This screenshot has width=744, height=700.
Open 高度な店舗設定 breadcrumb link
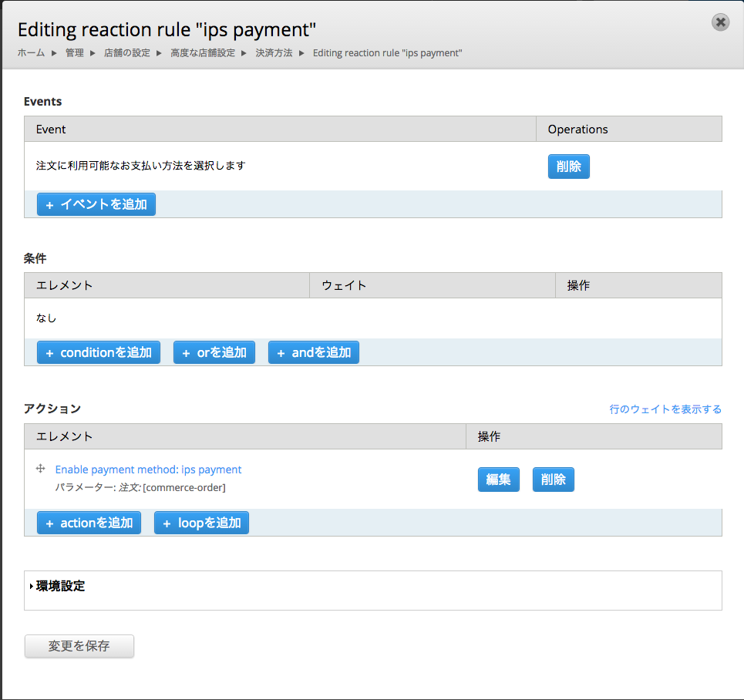click(203, 53)
